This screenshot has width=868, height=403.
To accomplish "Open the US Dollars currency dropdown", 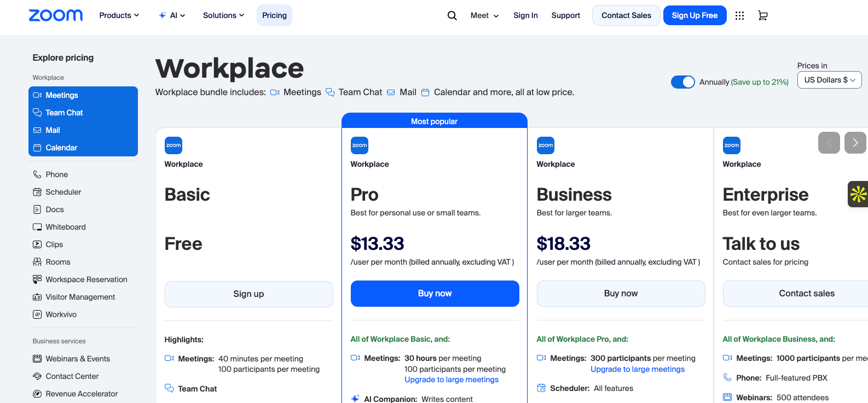I will coord(830,80).
